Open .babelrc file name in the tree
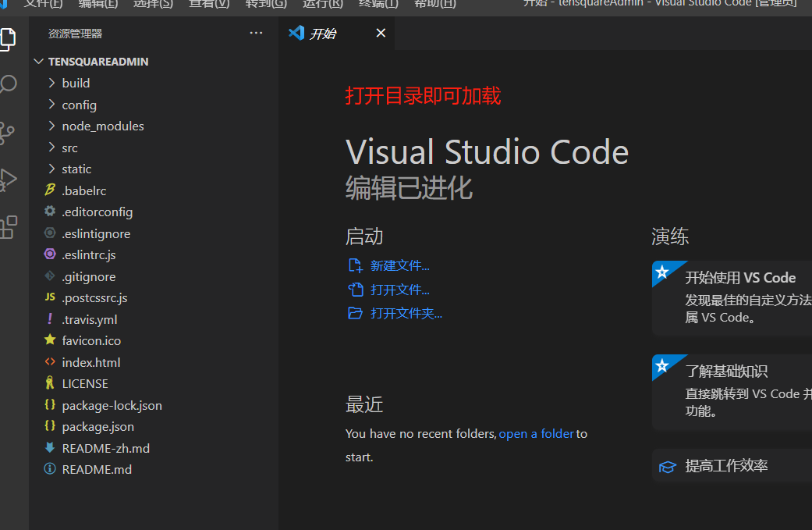 (84, 190)
